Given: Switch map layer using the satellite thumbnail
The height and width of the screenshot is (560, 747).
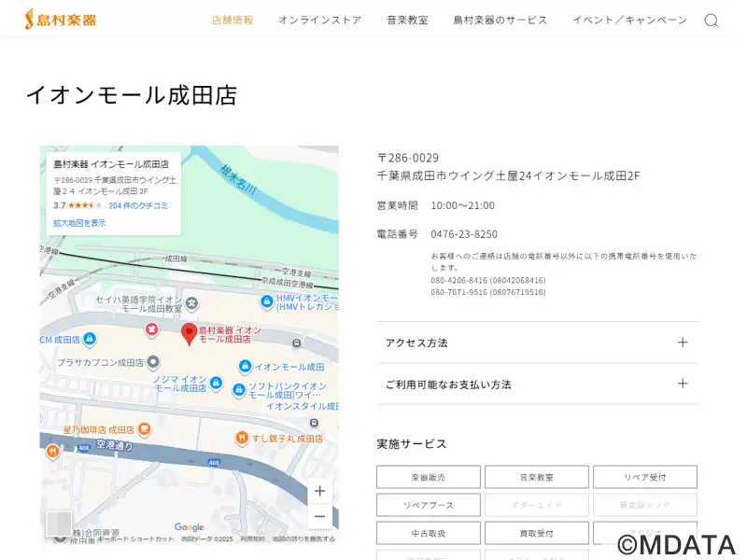Looking at the screenshot, I should point(59,524).
